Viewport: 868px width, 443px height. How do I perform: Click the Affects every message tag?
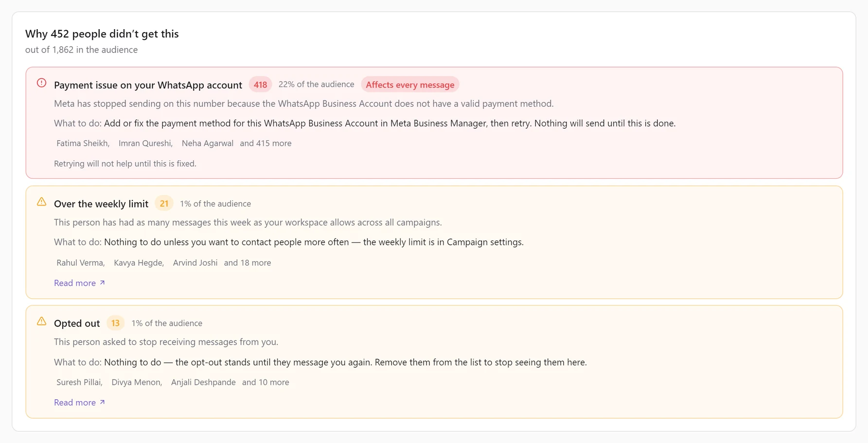(410, 85)
